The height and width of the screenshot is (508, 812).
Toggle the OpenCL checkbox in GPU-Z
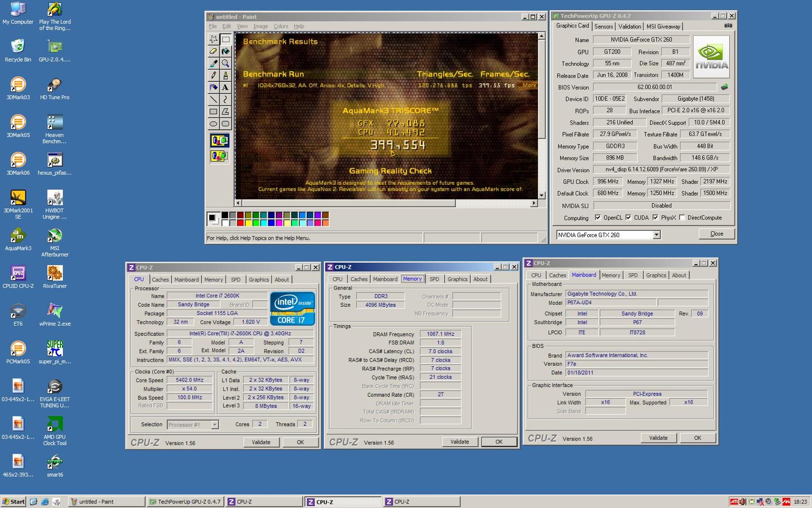pos(598,217)
